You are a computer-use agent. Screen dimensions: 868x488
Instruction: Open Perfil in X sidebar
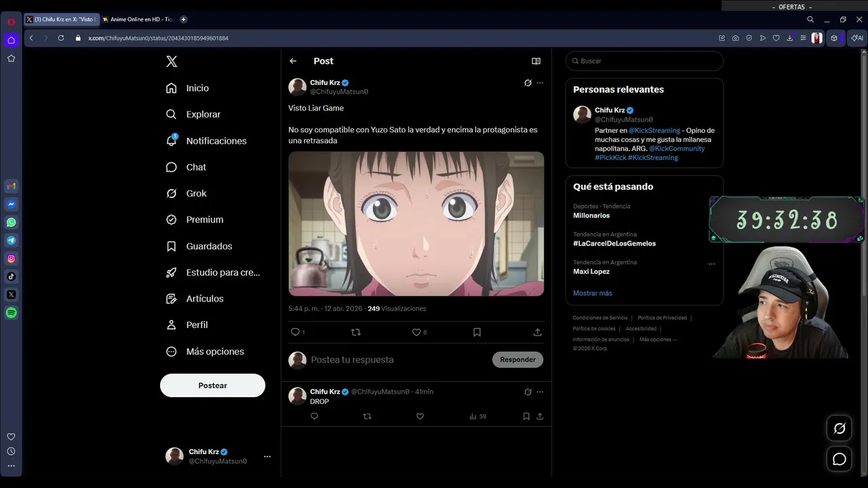click(186, 325)
